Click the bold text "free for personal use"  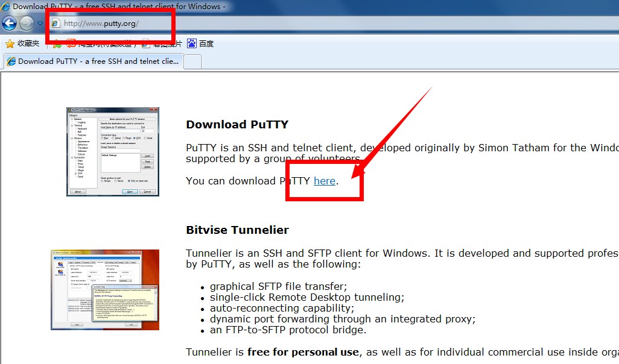pyautogui.click(x=303, y=352)
